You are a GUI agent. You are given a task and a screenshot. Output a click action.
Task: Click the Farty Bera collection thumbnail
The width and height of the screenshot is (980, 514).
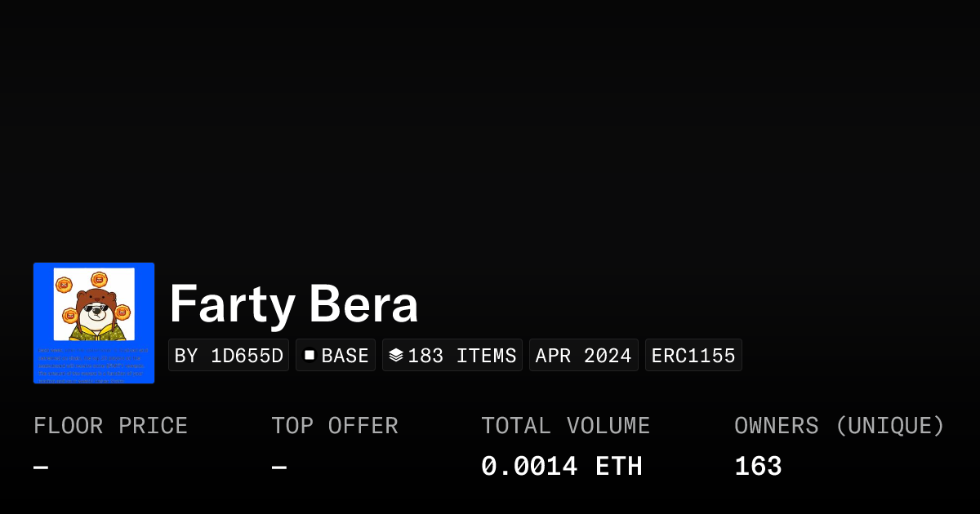(x=94, y=323)
